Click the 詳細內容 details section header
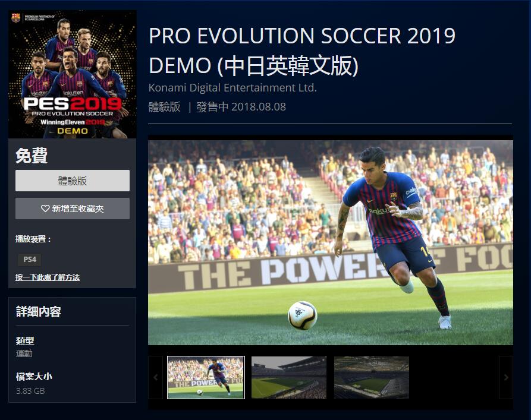 38,312
